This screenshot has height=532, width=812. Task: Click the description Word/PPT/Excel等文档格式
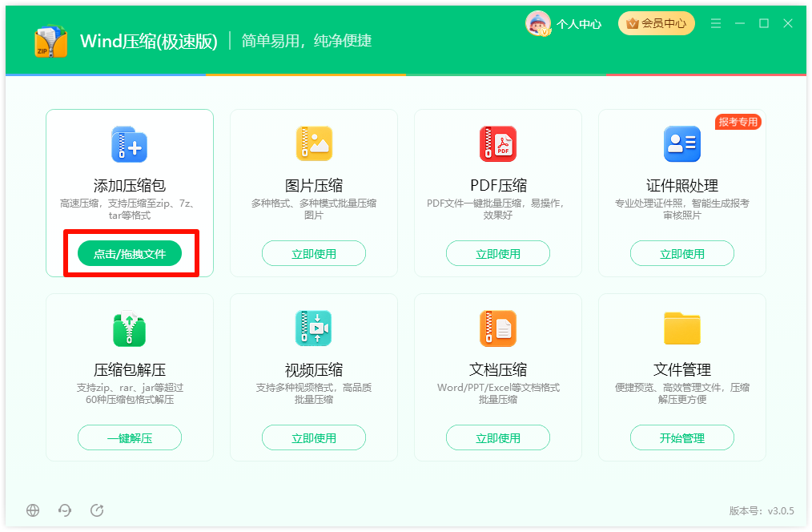tap(498, 393)
